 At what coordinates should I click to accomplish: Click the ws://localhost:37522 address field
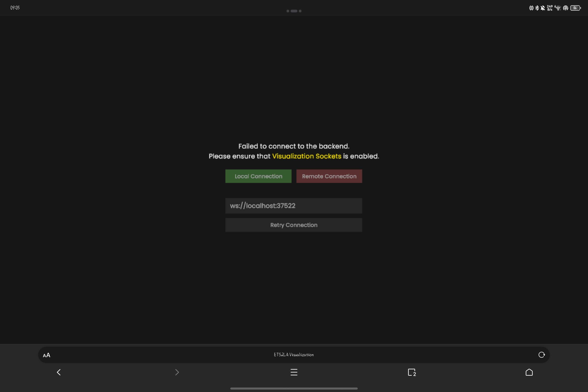click(x=294, y=206)
